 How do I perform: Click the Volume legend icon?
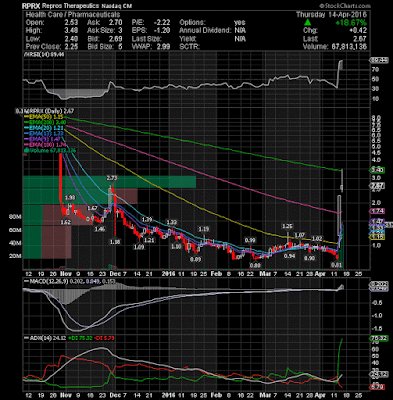coord(25,151)
